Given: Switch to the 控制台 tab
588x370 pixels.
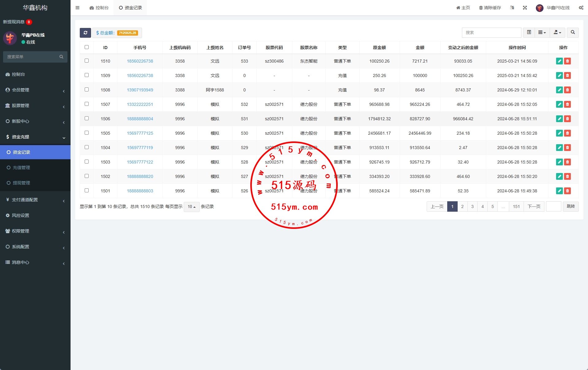Looking at the screenshot, I should [x=99, y=8].
